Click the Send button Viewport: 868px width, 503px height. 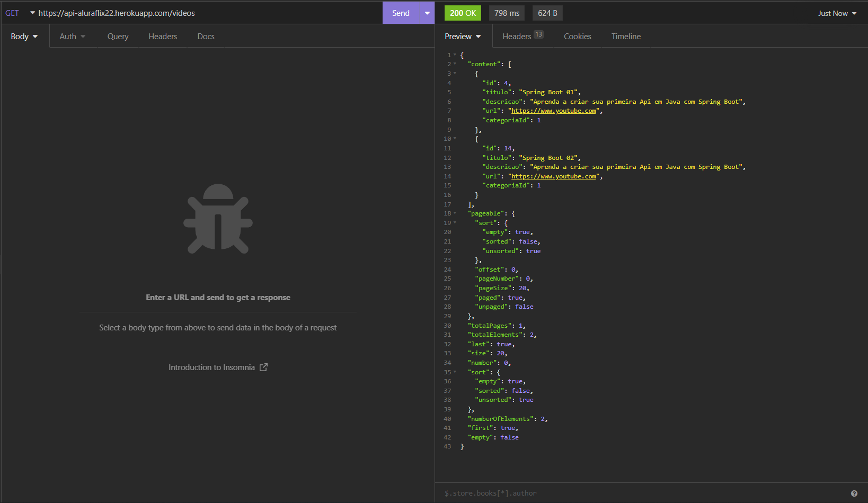pos(401,12)
